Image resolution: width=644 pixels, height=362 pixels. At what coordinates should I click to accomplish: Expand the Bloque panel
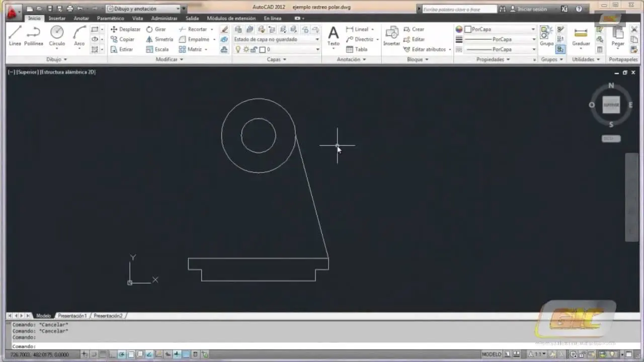click(x=418, y=59)
